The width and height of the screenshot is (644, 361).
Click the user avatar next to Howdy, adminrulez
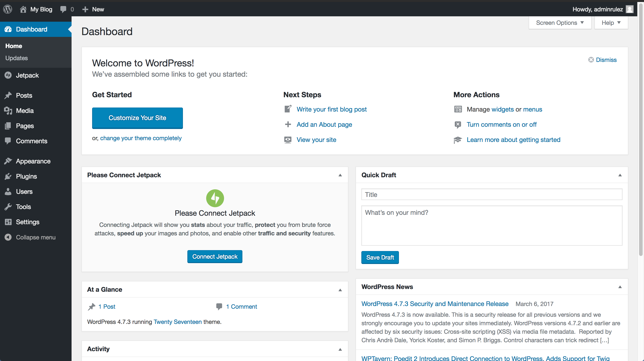629,9
